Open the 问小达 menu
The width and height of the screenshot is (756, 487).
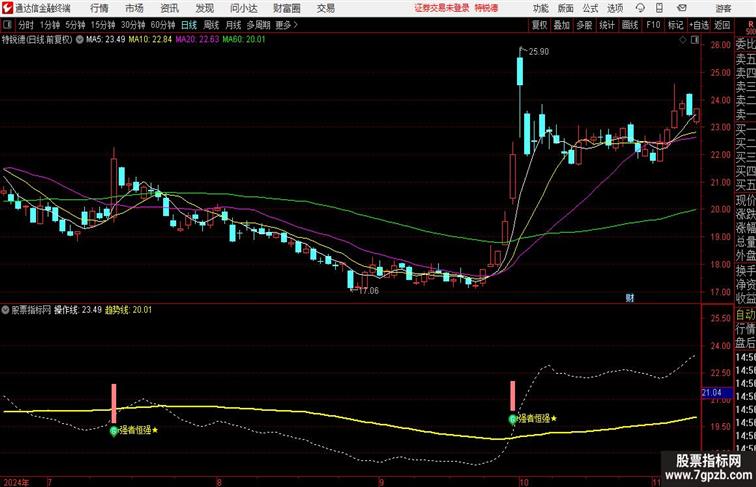click(243, 8)
